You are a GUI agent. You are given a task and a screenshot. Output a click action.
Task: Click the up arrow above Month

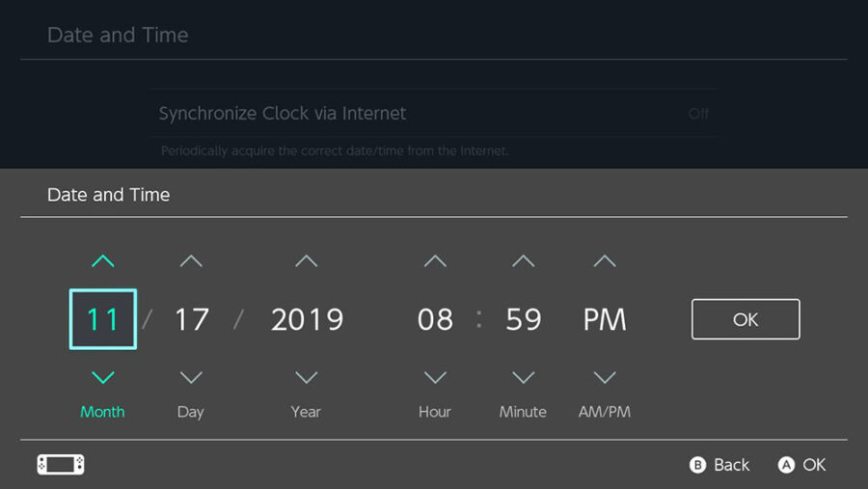click(103, 261)
